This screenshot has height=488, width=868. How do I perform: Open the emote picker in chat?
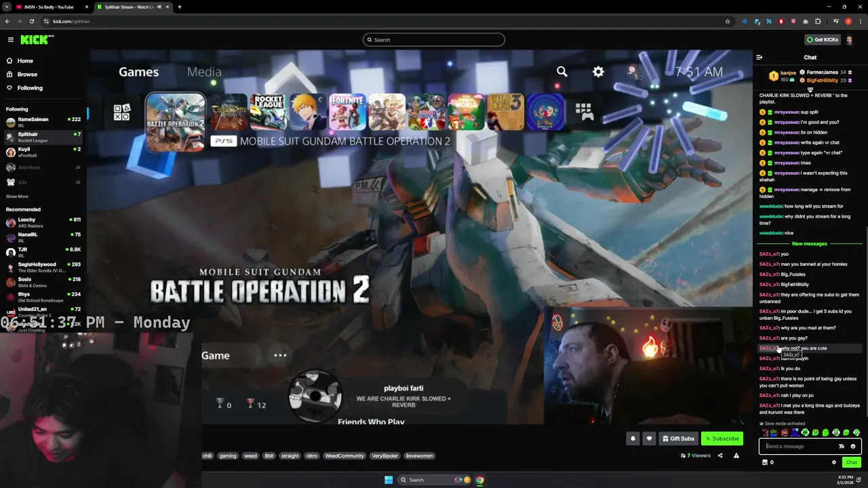point(853,447)
